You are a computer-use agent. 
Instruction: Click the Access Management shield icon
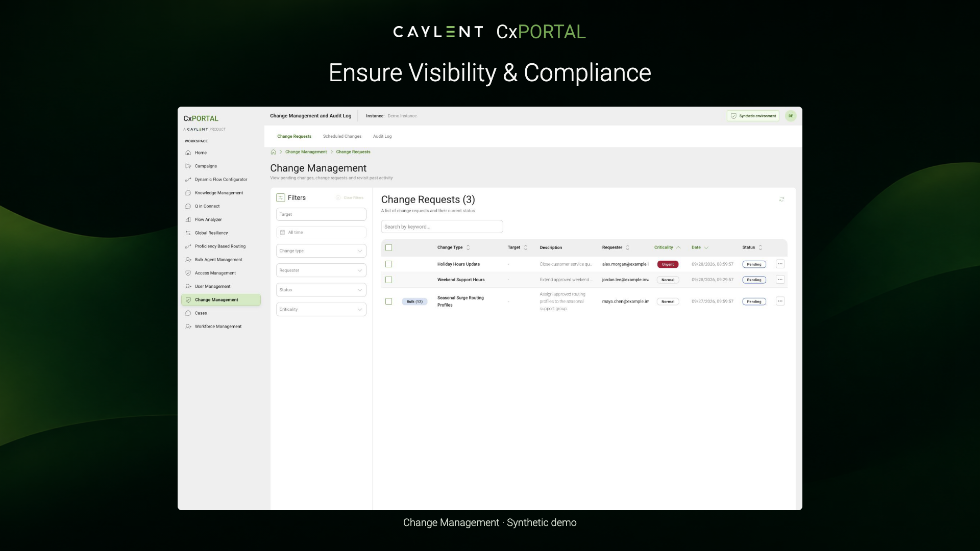[188, 273]
